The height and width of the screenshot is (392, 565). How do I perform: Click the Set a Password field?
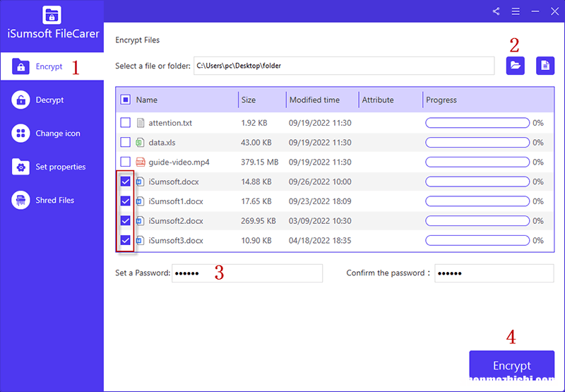[x=247, y=273]
